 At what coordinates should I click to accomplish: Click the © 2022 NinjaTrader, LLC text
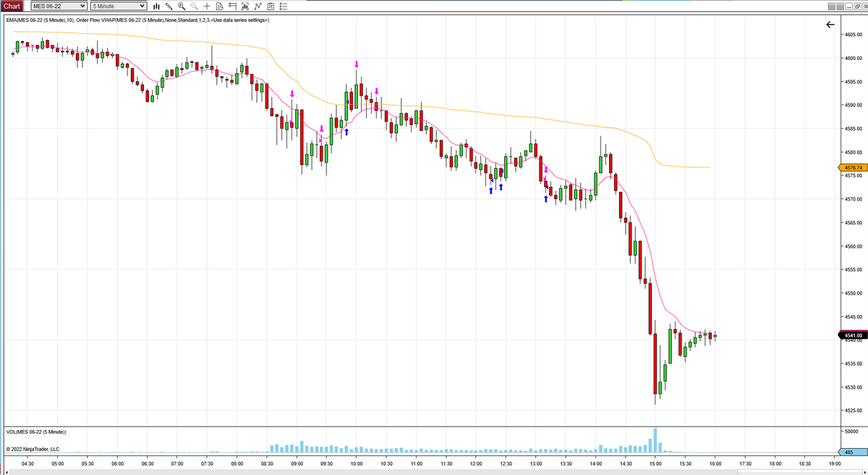coord(33,449)
